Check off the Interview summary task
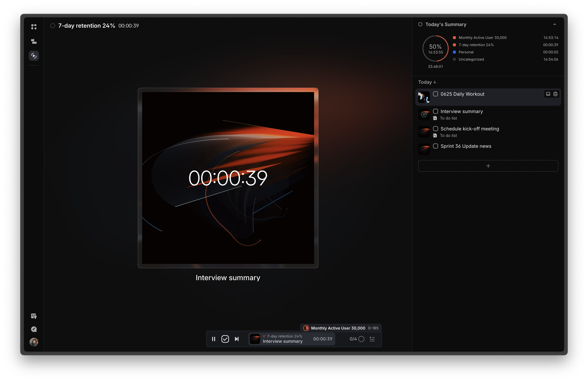 [436, 112]
